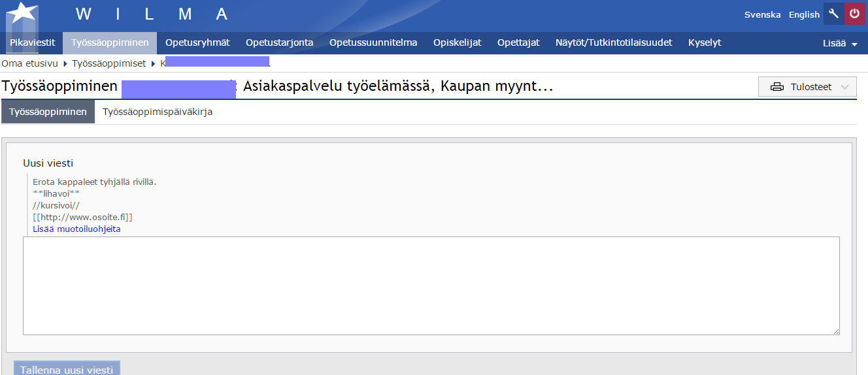Navigate to Opettajat

pyautogui.click(x=518, y=42)
